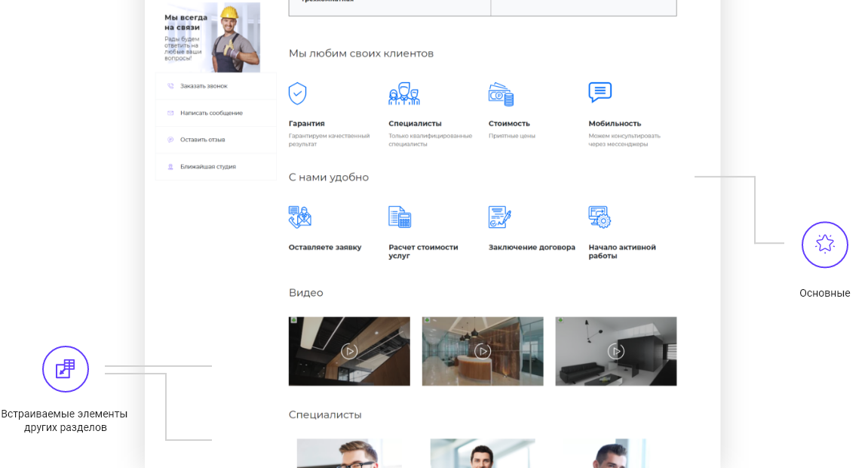Click the Мы любим своих клиентов heading
The width and height of the screenshot is (868, 468).
(361, 54)
